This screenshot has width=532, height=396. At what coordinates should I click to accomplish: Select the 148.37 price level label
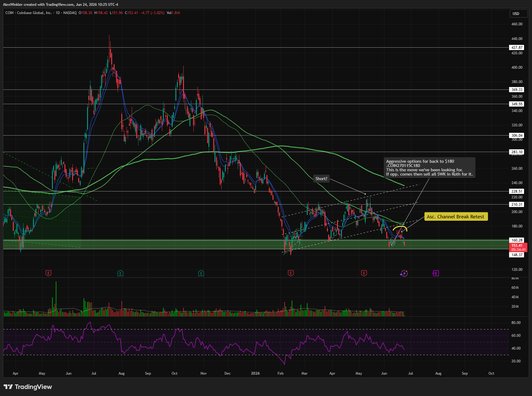tap(517, 255)
